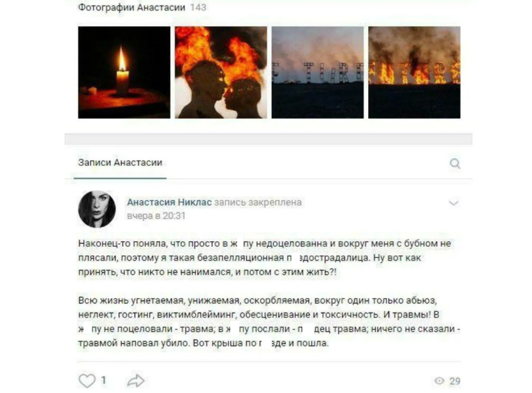Open author name link Анастасия Никлас
The image size is (532, 393).
coord(169,202)
